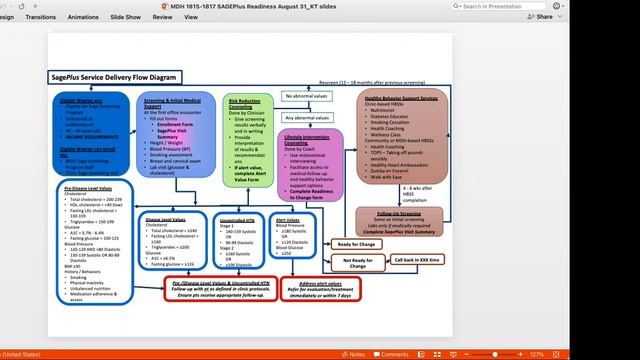
Task: Select the Pre-Disease Level Values box
Action: 95,242
